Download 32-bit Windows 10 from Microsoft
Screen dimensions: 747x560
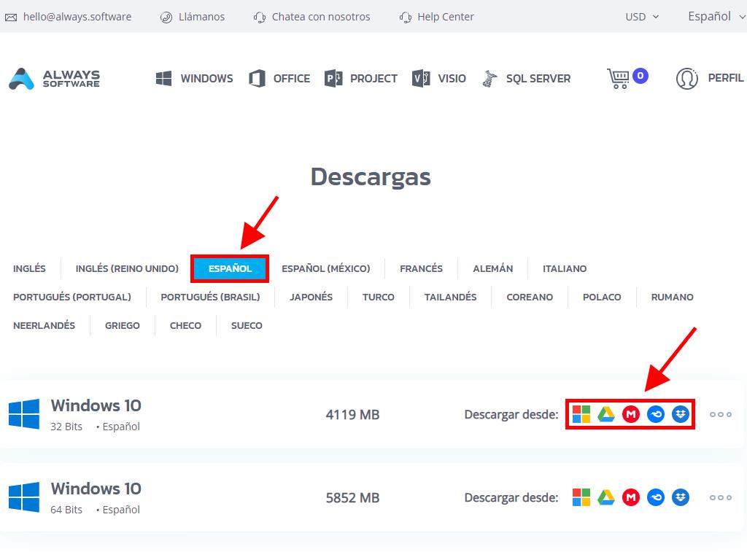581,414
